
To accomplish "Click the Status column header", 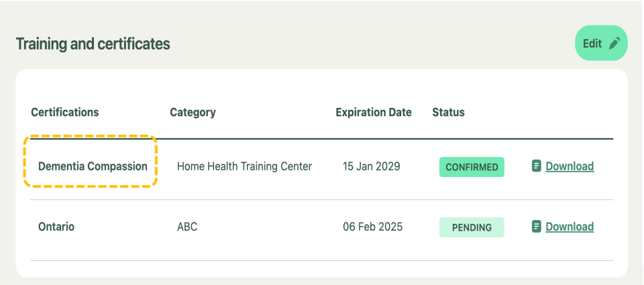I will tap(448, 112).
